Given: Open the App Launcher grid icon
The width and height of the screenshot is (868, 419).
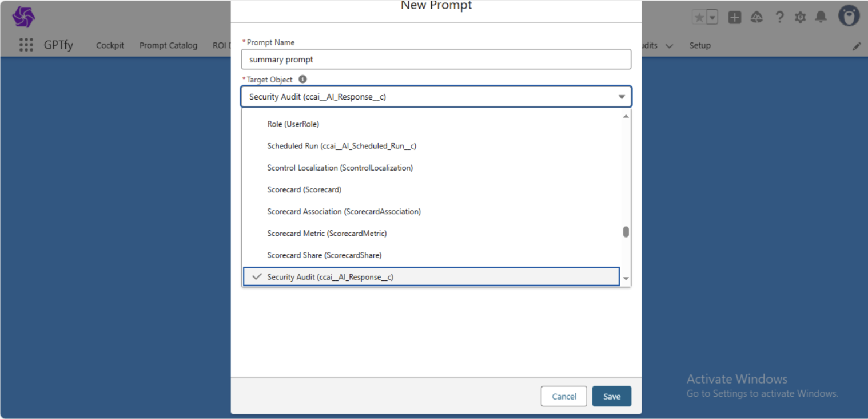Looking at the screenshot, I should click(26, 45).
